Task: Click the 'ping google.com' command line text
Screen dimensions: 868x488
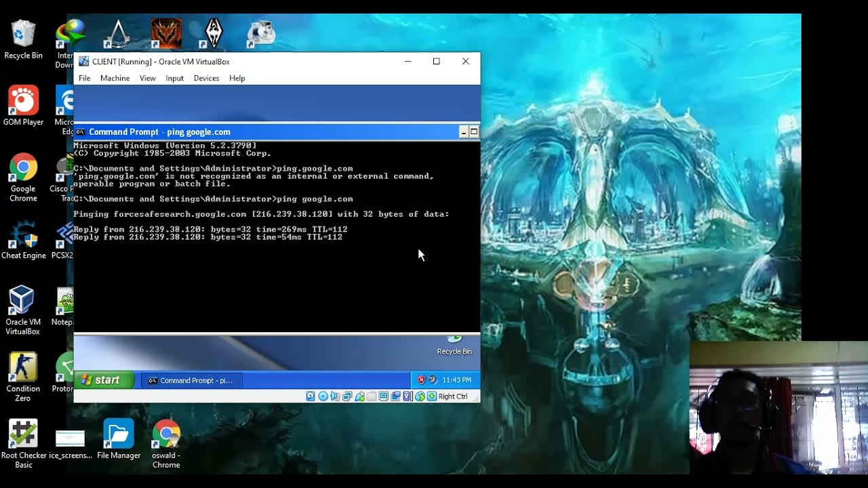Action: point(315,199)
